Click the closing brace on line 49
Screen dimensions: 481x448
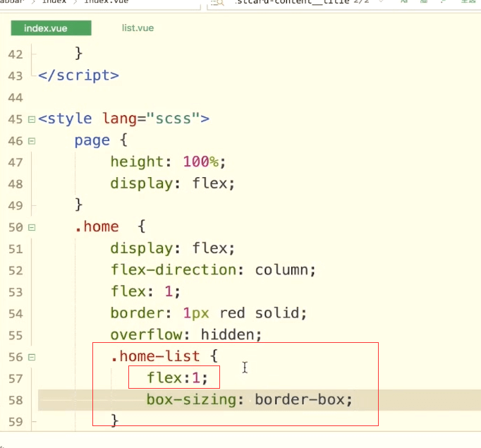(x=78, y=205)
